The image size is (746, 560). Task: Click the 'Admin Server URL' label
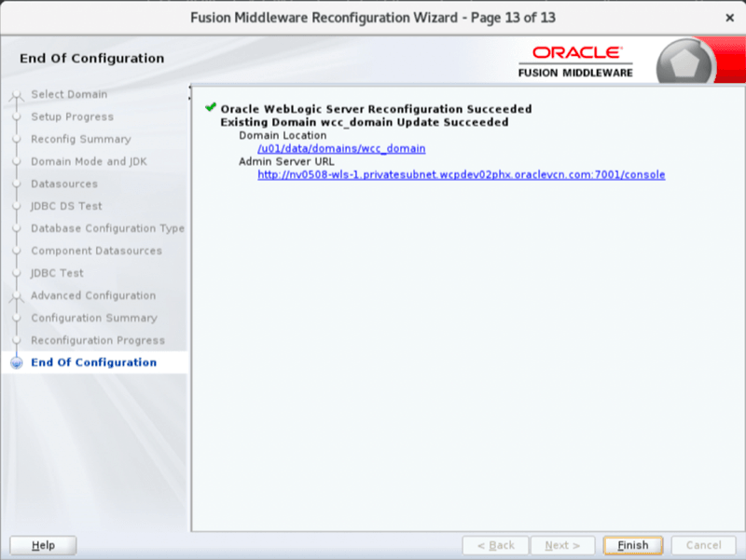286,161
